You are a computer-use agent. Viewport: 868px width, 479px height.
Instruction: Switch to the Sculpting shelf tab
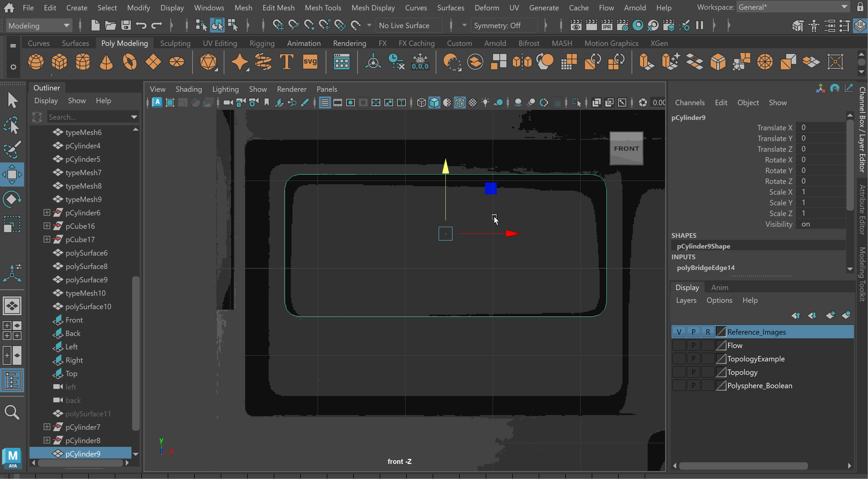coord(175,43)
